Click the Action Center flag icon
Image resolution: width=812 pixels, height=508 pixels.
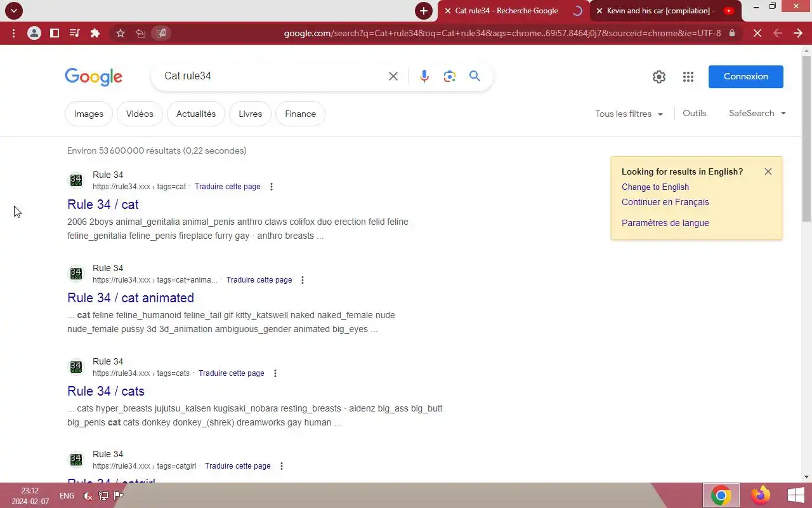click(x=117, y=496)
